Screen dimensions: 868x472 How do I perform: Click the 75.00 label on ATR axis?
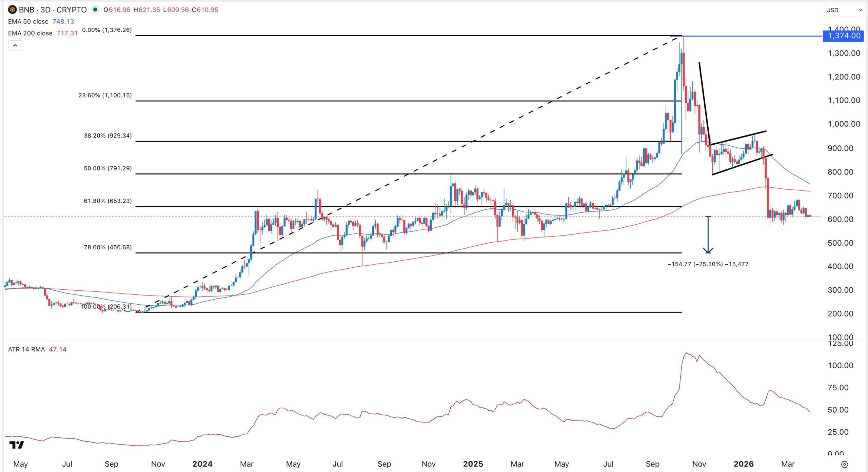point(838,388)
